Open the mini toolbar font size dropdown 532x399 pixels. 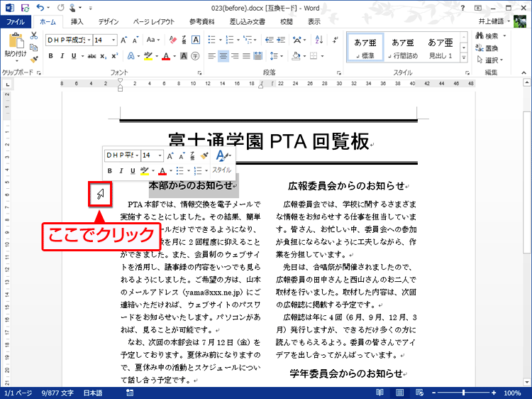coord(160,155)
